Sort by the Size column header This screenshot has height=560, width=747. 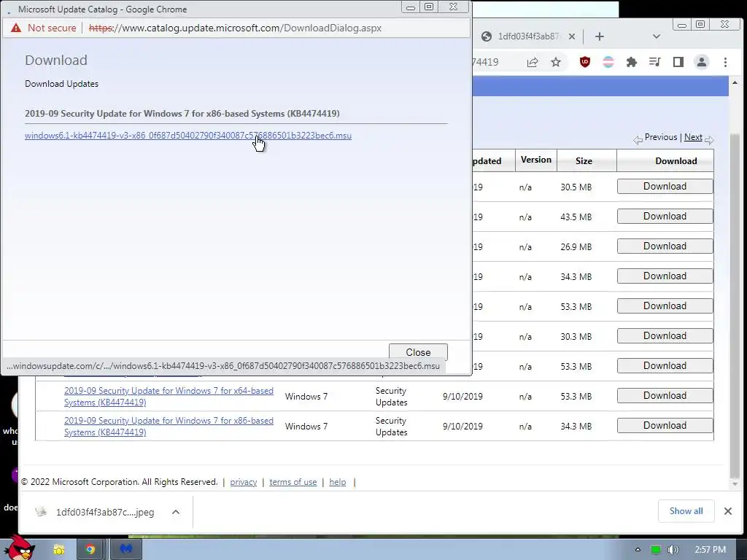click(x=584, y=161)
